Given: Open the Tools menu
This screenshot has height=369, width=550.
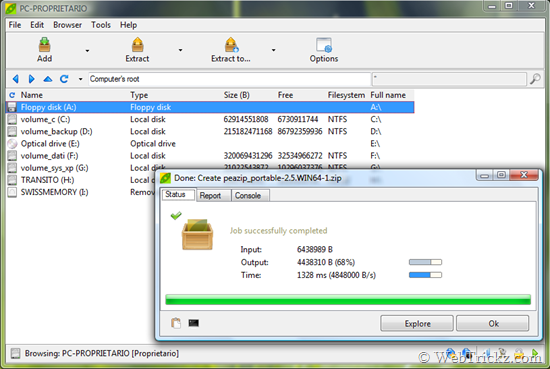Looking at the screenshot, I should tap(101, 25).
